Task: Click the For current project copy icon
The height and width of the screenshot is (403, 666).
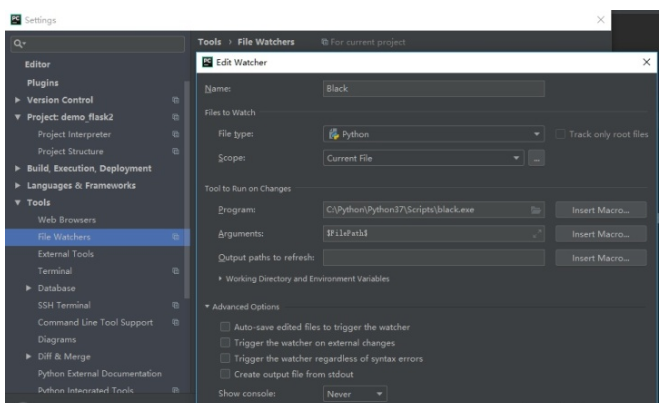Action: click(325, 42)
